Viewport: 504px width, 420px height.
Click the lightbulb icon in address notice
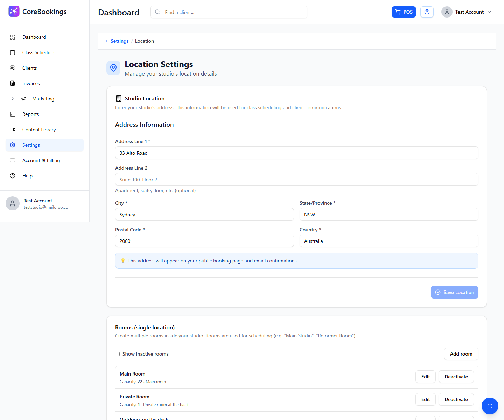(123, 261)
